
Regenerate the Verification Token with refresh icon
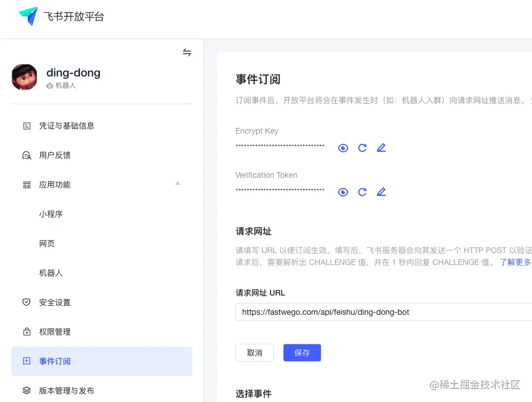[362, 192]
